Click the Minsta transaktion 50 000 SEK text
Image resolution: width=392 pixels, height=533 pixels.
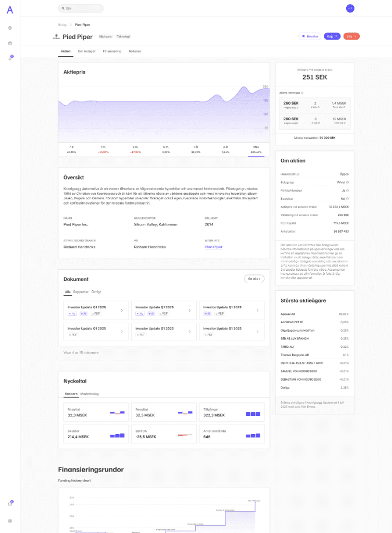[x=314, y=138]
